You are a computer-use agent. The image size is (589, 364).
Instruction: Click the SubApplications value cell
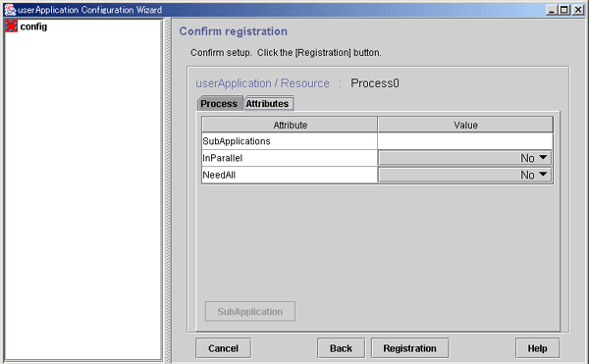[465, 141]
